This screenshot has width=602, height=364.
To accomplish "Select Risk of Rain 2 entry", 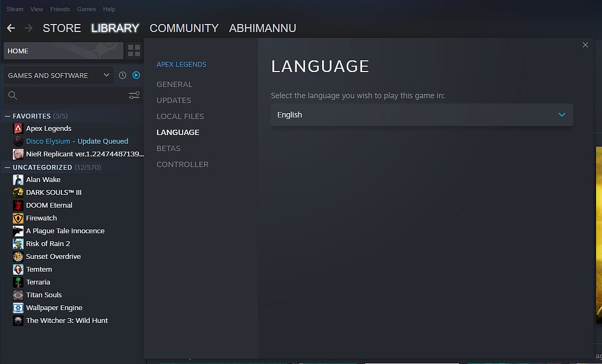I will coord(48,243).
